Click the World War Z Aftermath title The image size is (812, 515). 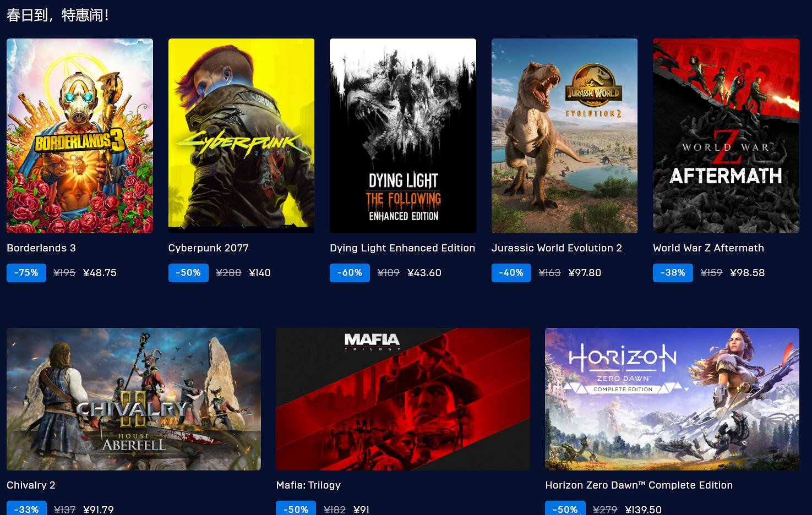click(709, 248)
